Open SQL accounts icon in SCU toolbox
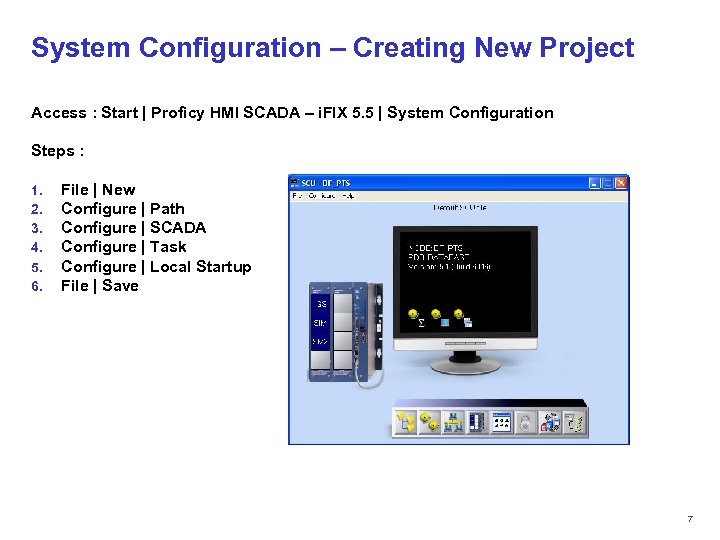 tap(550, 422)
